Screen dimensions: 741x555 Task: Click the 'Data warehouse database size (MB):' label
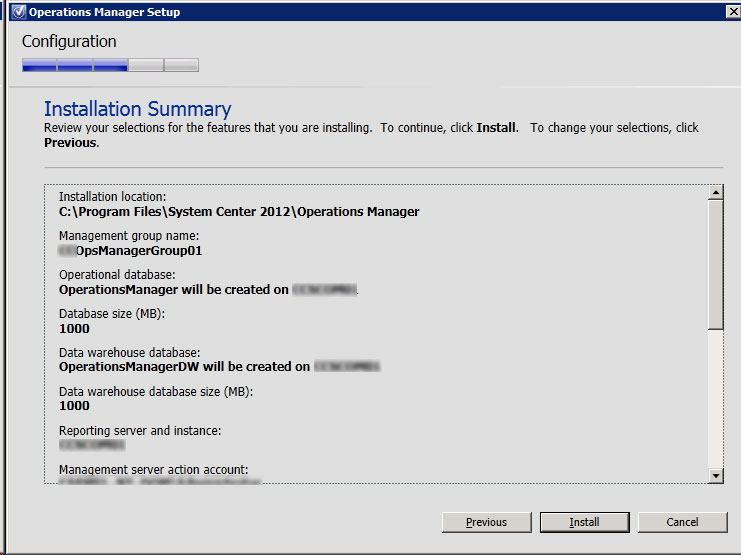coord(156,391)
